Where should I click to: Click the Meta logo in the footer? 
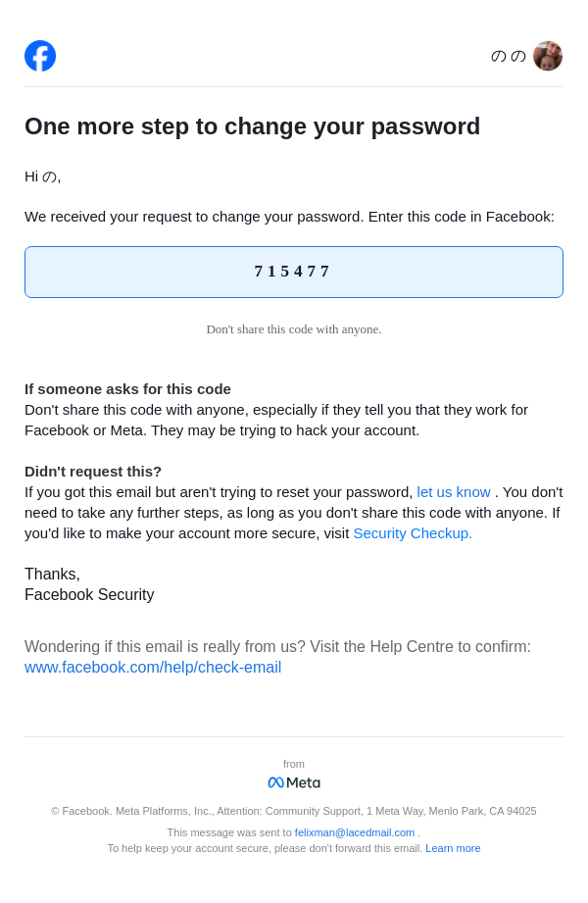click(294, 782)
